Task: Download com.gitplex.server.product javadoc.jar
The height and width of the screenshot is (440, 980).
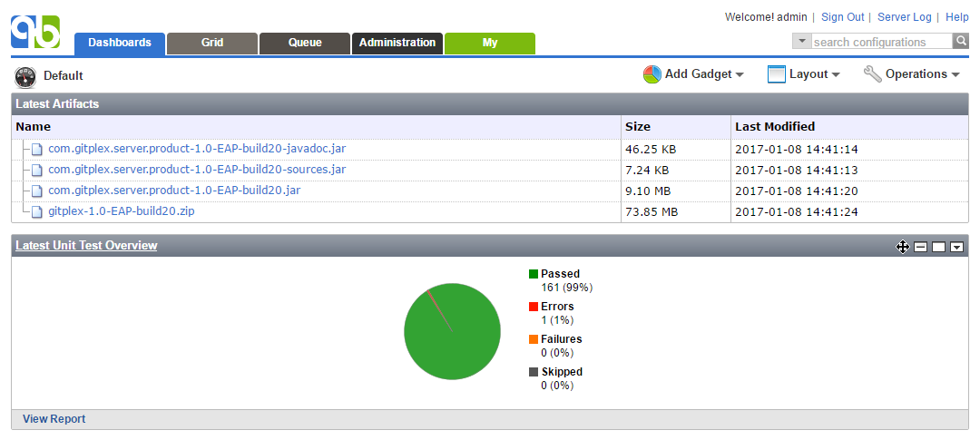Action: pyautogui.click(x=197, y=149)
